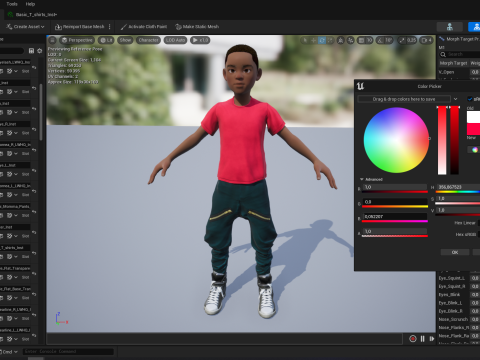The width and height of the screenshot is (480, 360).
Task: Switch to the blue Mesh mode icon
Action: pyautogui.click(x=474, y=27)
